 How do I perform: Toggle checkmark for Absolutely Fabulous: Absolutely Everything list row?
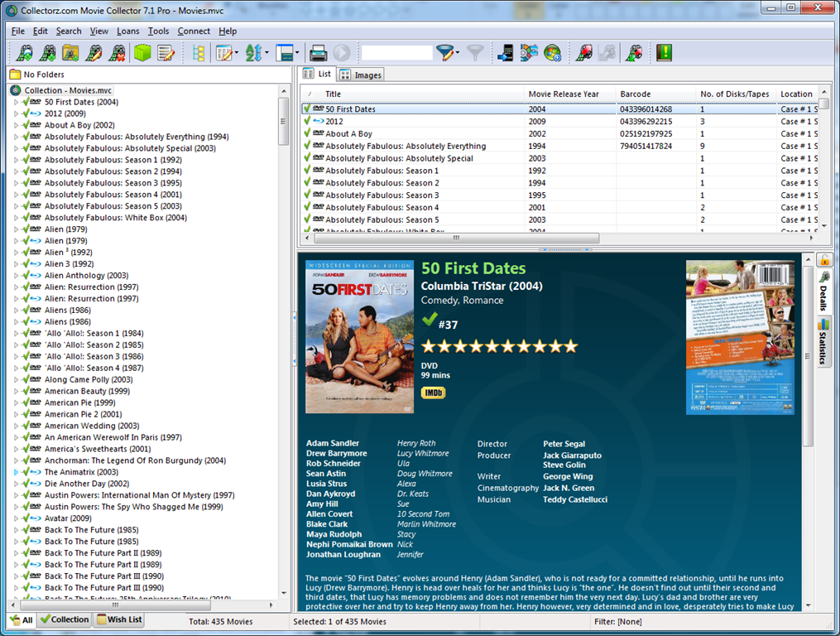pos(307,145)
